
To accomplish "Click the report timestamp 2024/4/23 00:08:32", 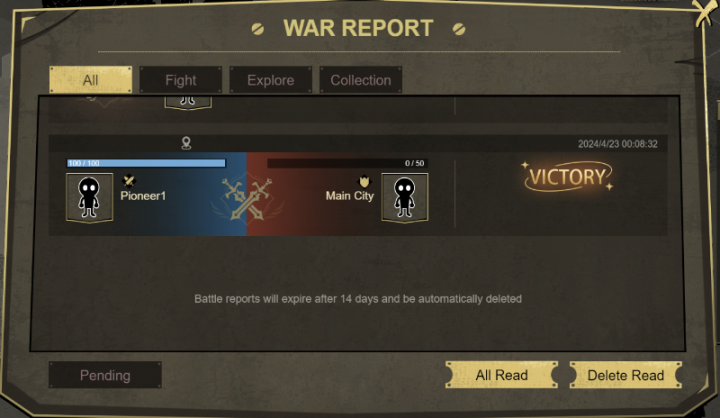I will click(x=618, y=144).
